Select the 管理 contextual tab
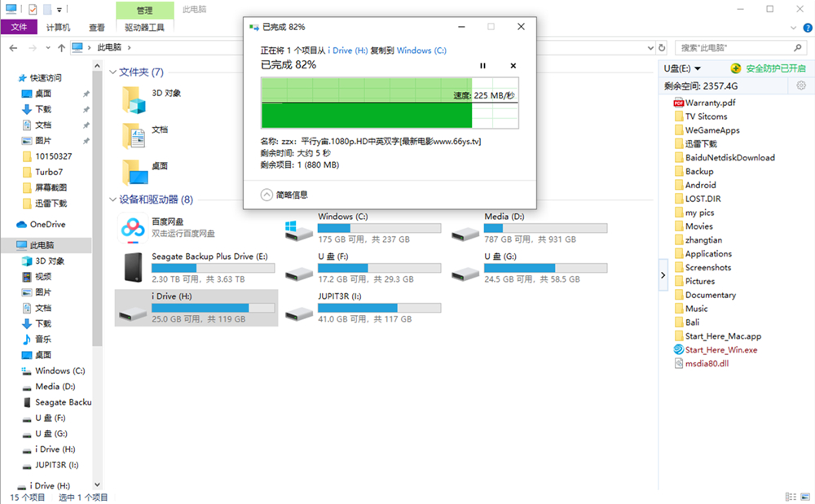815x504 pixels. (x=144, y=10)
